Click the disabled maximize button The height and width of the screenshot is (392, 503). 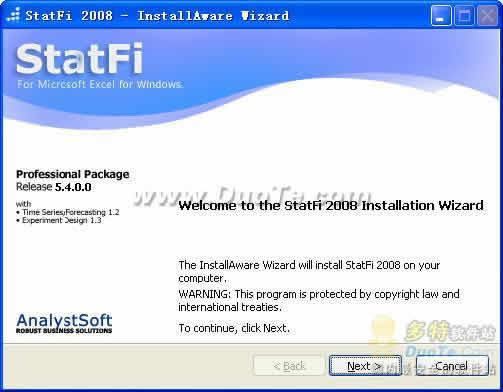(x=465, y=16)
